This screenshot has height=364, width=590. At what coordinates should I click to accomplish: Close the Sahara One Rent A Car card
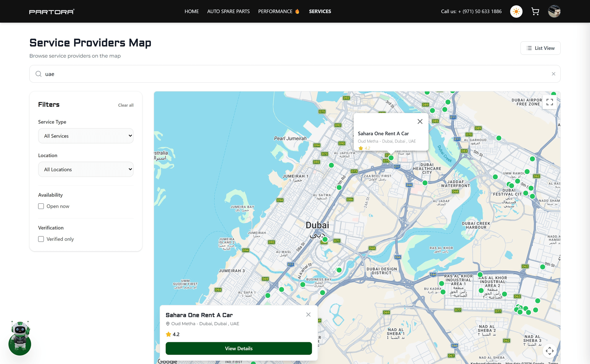[x=308, y=314]
